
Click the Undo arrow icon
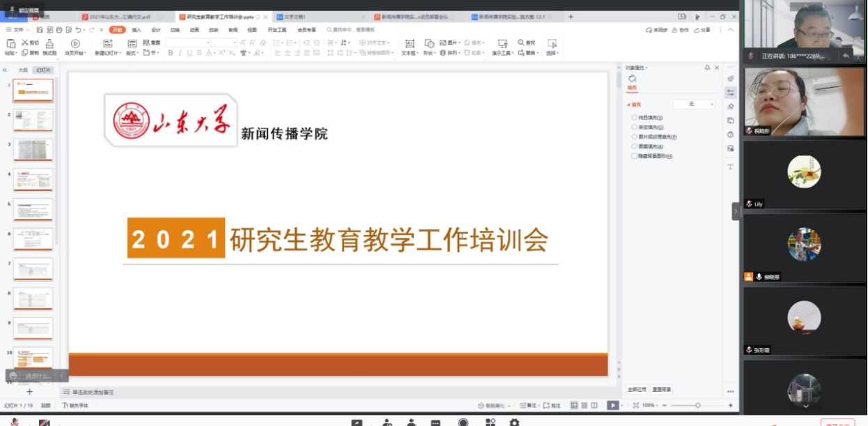coord(78,30)
